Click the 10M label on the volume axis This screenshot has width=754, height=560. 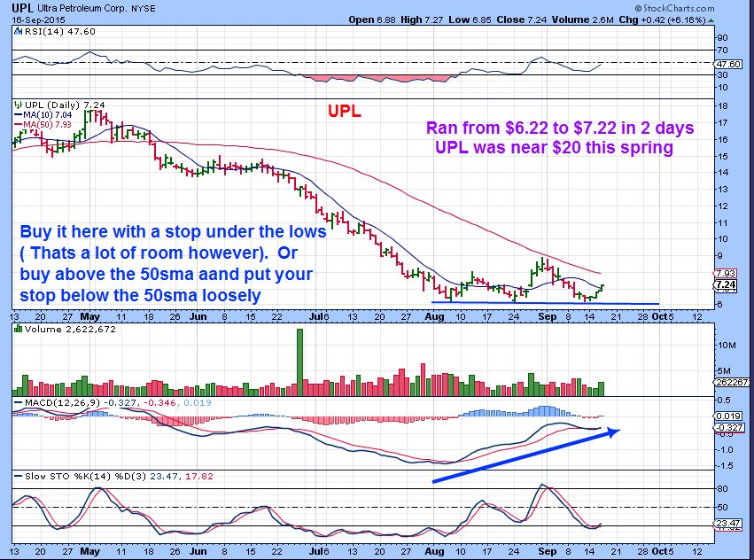(727, 346)
